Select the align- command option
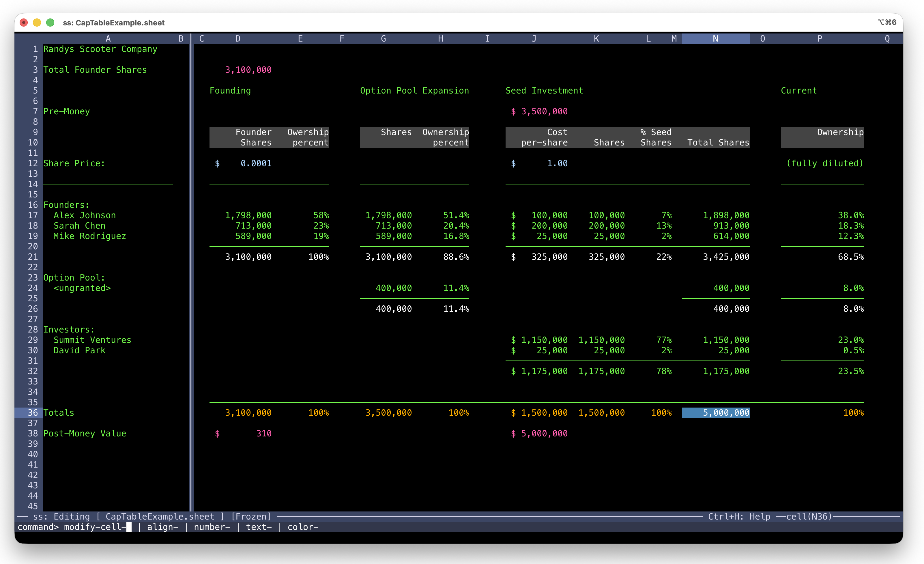 pos(163,527)
